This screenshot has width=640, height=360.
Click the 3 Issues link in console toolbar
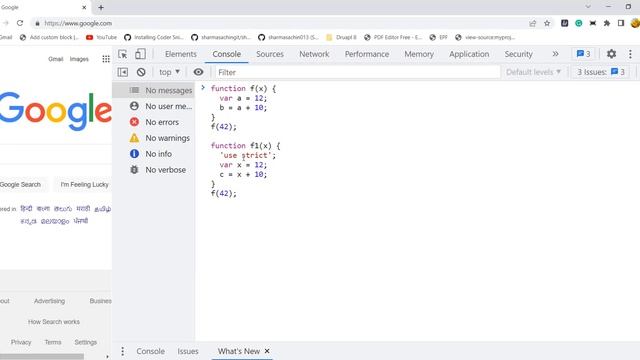[x=600, y=72]
